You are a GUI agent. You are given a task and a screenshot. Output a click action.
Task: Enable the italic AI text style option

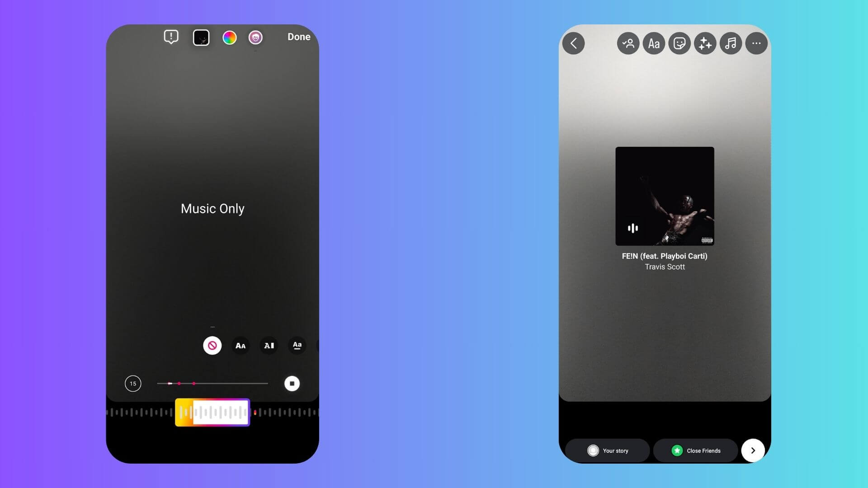coord(269,345)
